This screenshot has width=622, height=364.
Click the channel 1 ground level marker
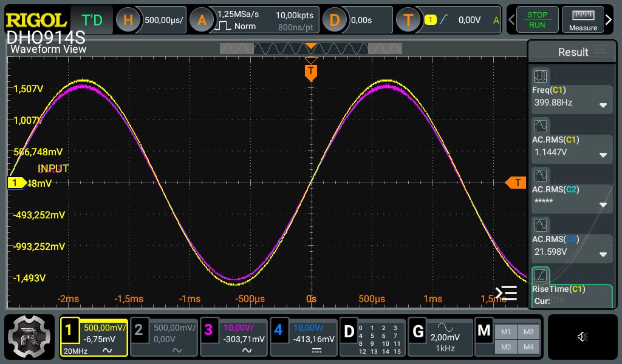pos(16,183)
